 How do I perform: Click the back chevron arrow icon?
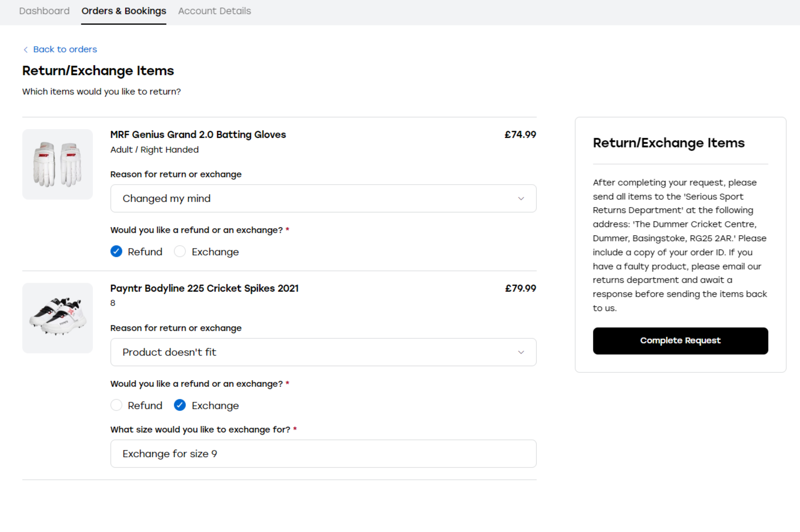click(x=26, y=50)
